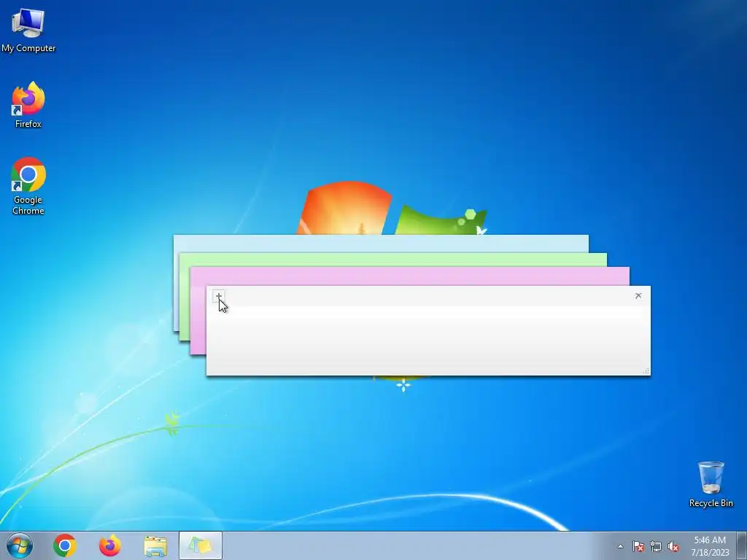
Task: Select the Recycle Bin icon
Action: coord(711,484)
